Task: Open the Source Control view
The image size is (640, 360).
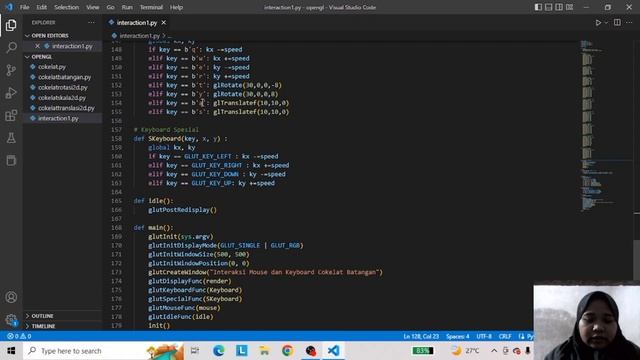Action: (11, 70)
